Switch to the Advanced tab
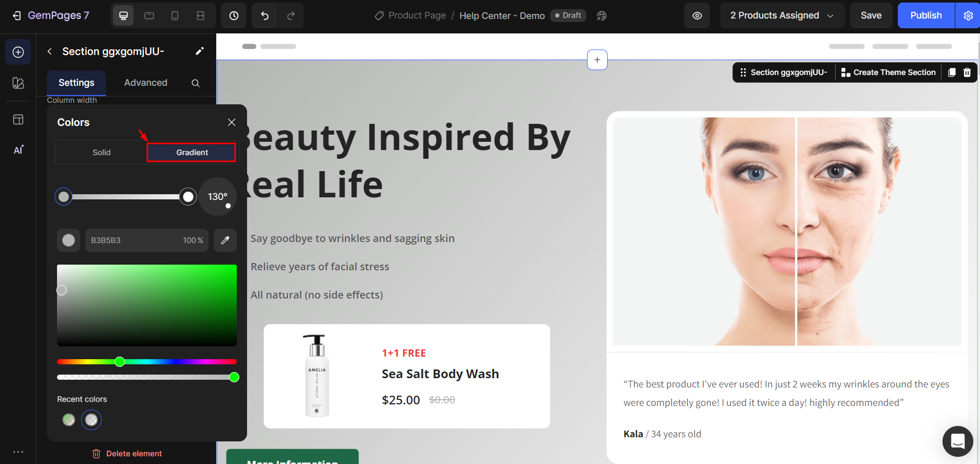This screenshot has height=464, width=980. tap(145, 83)
